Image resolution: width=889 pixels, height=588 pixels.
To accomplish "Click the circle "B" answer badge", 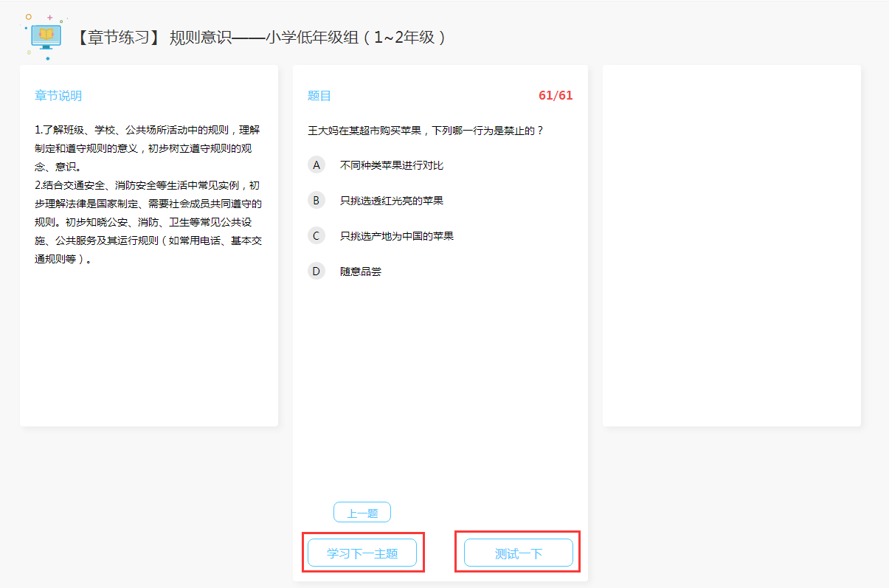I will click(316, 200).
